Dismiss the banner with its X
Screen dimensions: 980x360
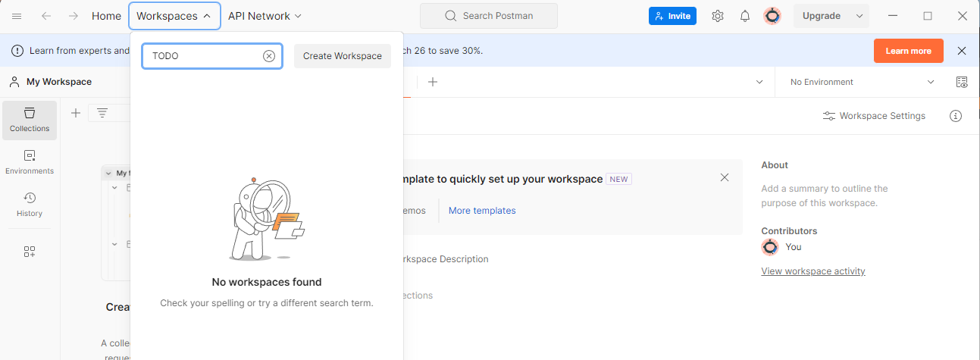click(962, 51)
